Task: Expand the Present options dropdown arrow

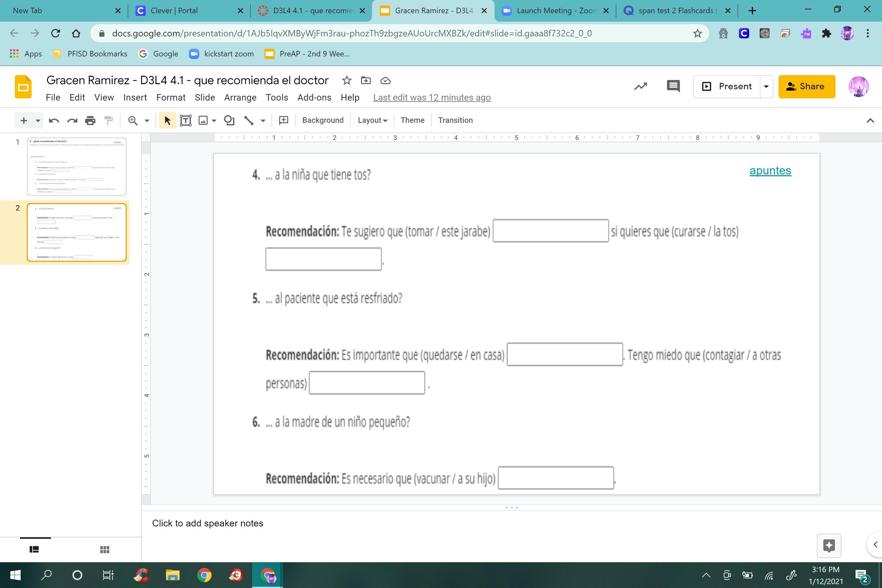Action: point(766,87)
